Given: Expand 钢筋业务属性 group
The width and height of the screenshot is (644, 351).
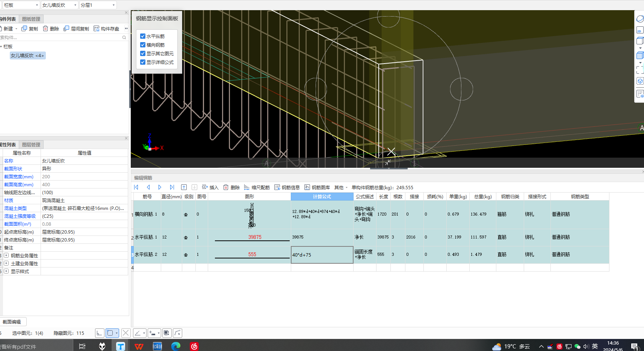Looking at the screenshot, I should click(x=6, y=255).
